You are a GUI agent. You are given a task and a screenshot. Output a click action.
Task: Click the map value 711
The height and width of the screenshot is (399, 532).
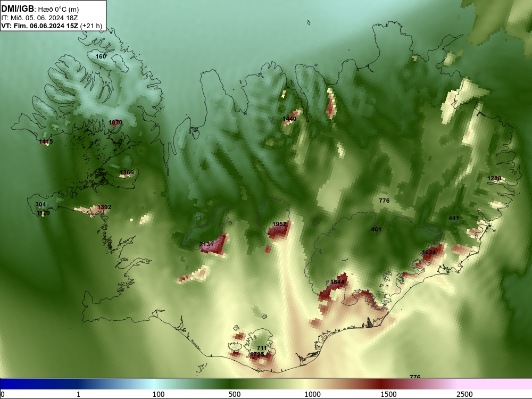click(262, 348)
